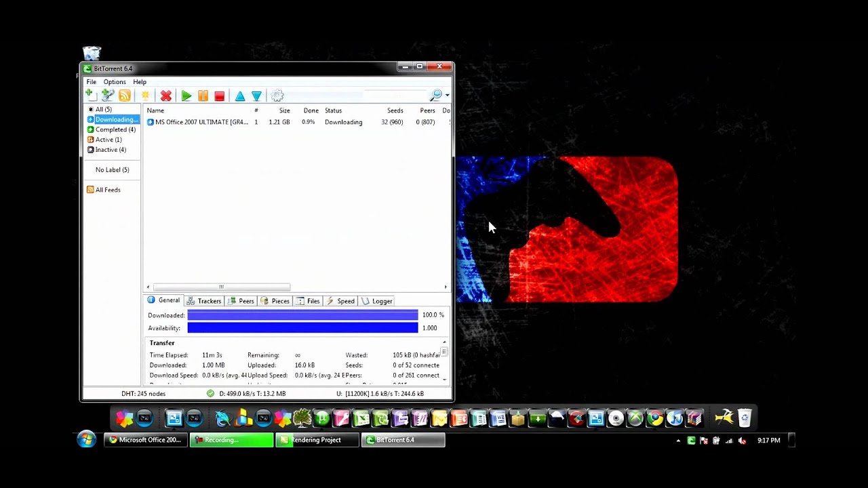Click the details pane vertical scrollbar thumb
The height and width of the screenshot is (488, 868).
coord(444,352)
